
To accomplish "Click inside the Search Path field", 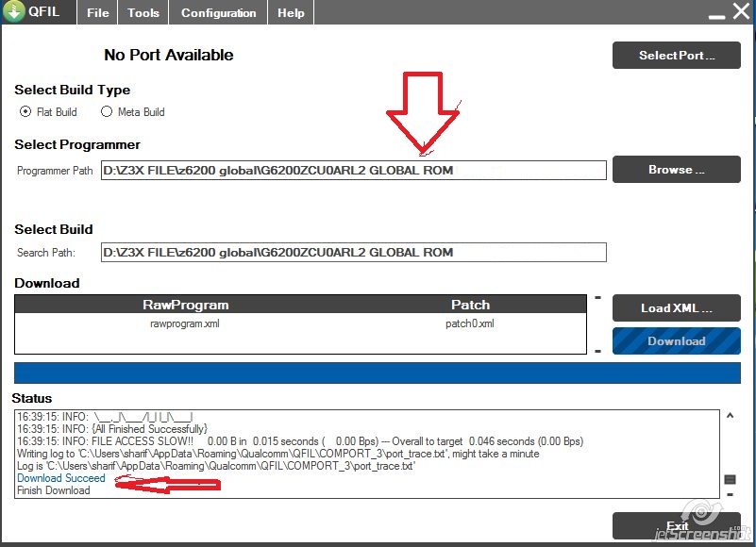I will coord(353,253).
